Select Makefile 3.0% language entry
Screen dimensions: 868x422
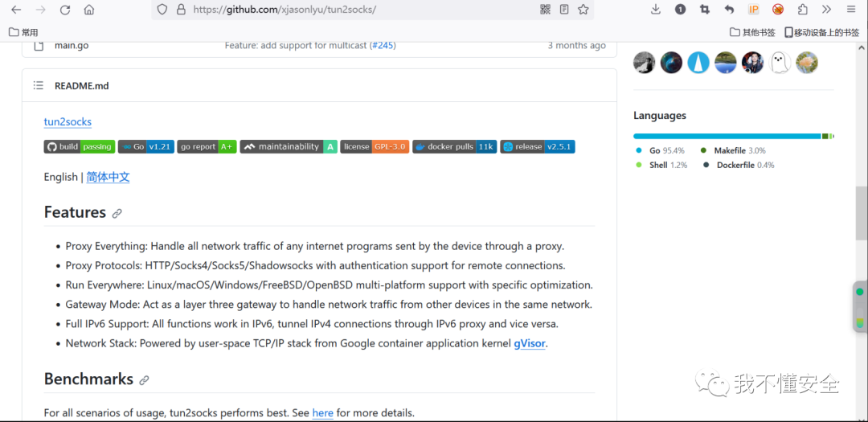(733, 150)
